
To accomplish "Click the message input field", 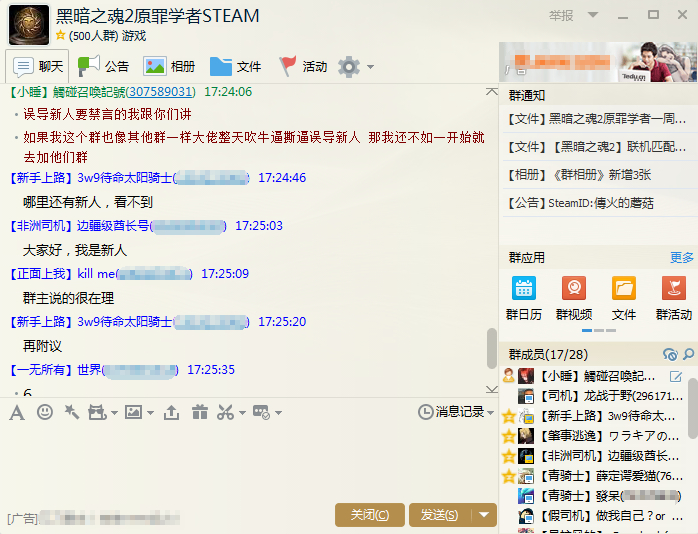I will click(x=249, y=461).
